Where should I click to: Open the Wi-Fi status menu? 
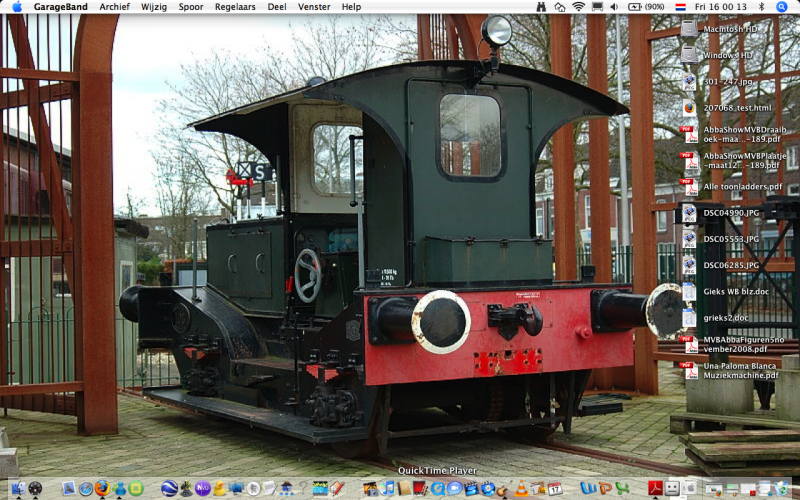[578, 7]
